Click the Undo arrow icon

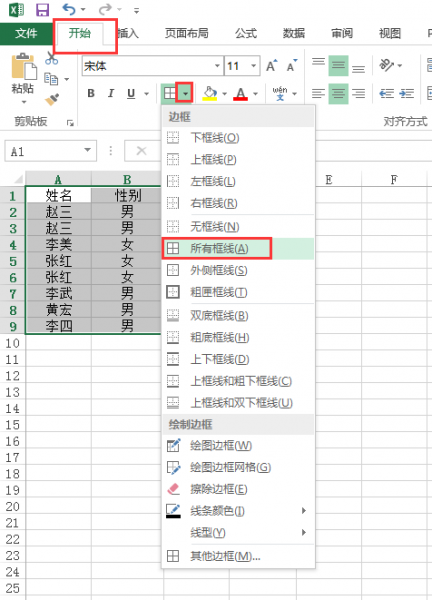[69, 9]
